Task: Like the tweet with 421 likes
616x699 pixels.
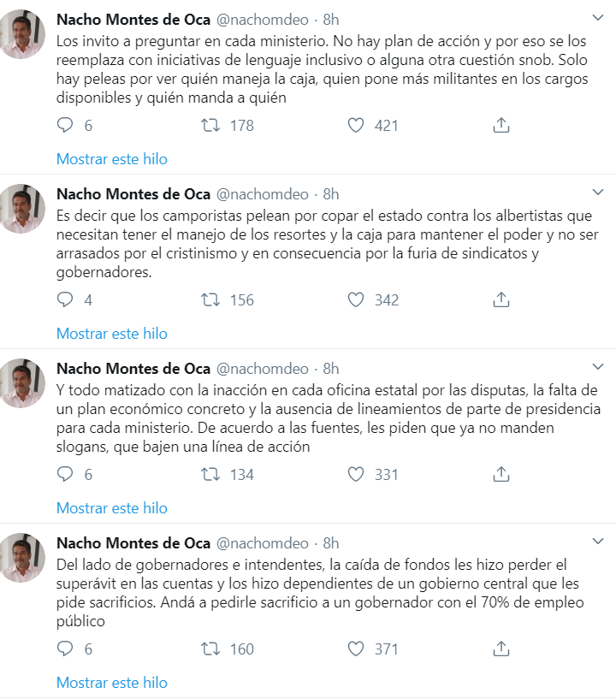Action: pos(356,125)
